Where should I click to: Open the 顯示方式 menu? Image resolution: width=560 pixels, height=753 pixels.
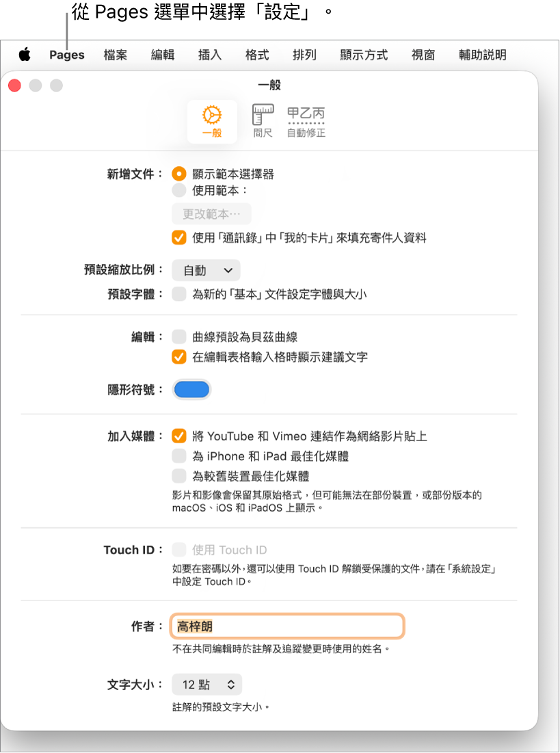point(364,55)
